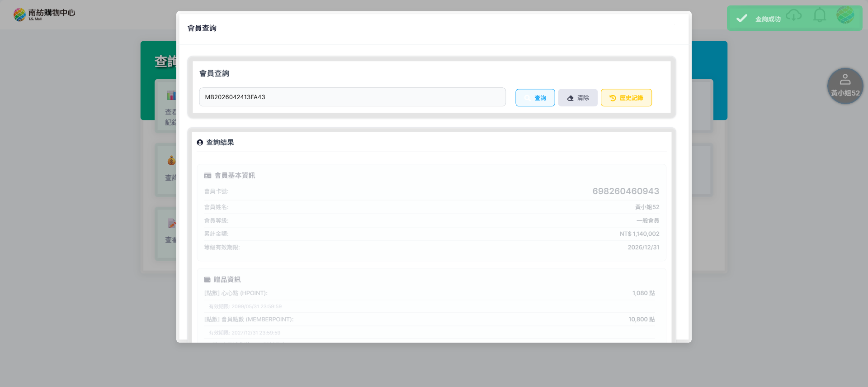The height and width of the screenshot is (387, 868).
Task: Click the 會員點數 (MEMBERPOINT) row label
Action: 249,320
